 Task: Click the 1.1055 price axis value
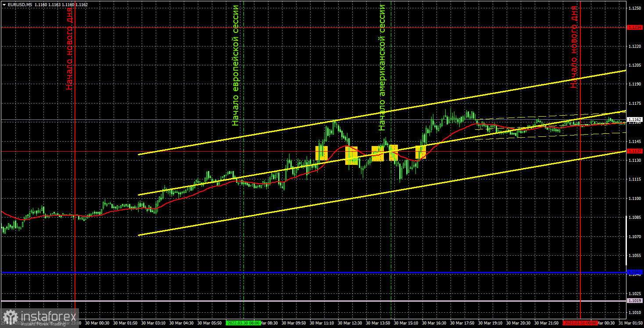635,255
